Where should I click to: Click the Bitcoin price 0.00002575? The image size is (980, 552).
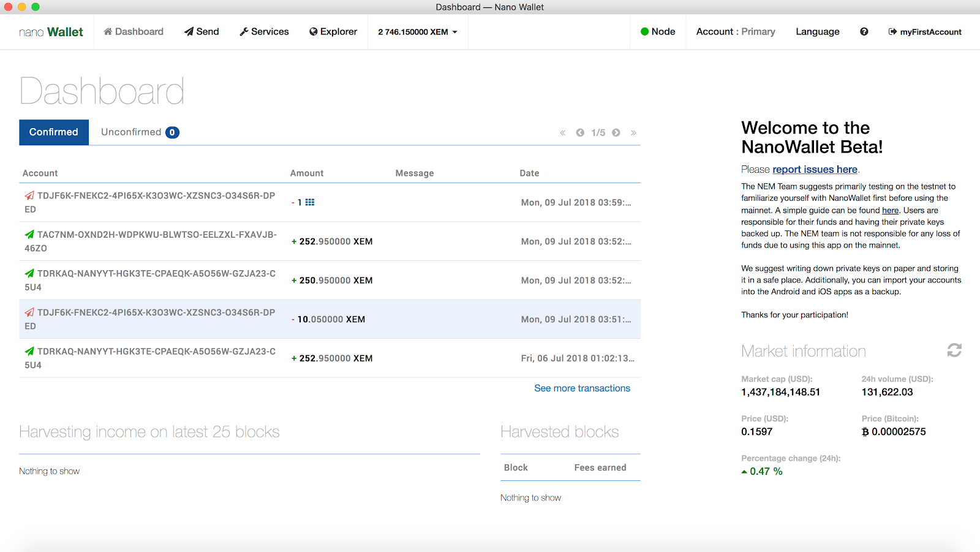(x=894, y=432)
